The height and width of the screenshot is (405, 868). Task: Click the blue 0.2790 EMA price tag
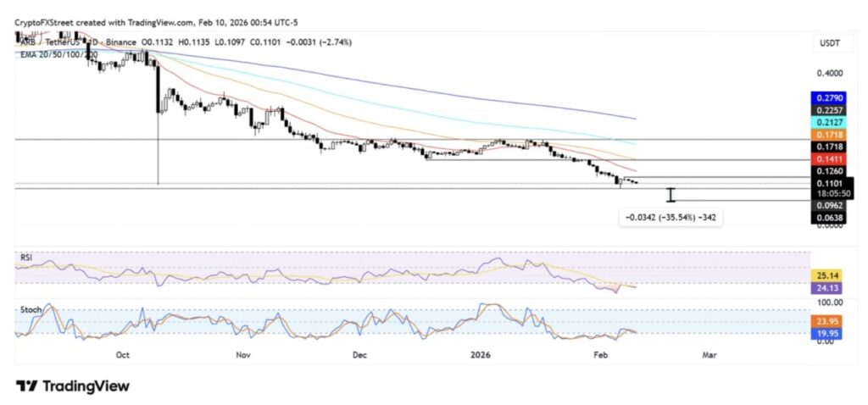pos(830,97)
